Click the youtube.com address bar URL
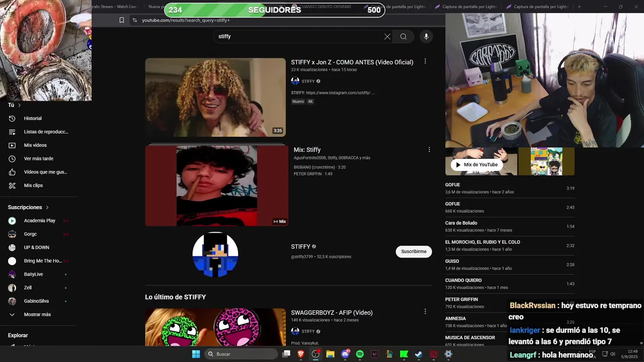The width and height of the screenshot is (644, 362). [x=186, y=20]
